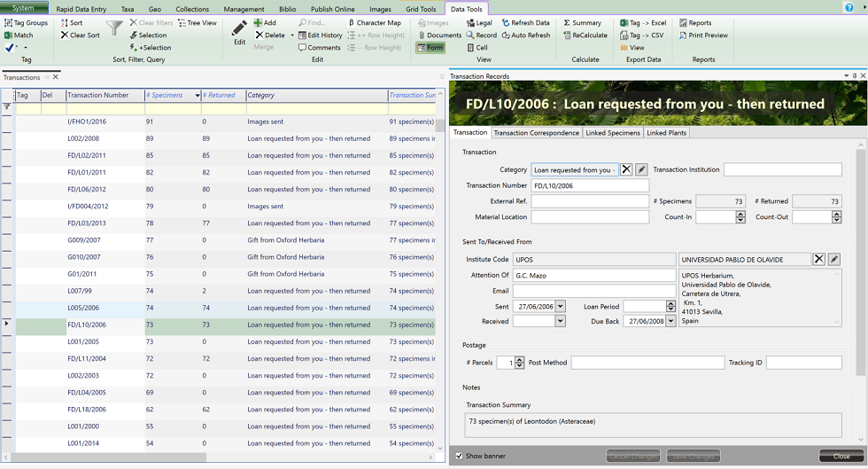Click Refresh Data
868x469 pixels.
point(526,23)
